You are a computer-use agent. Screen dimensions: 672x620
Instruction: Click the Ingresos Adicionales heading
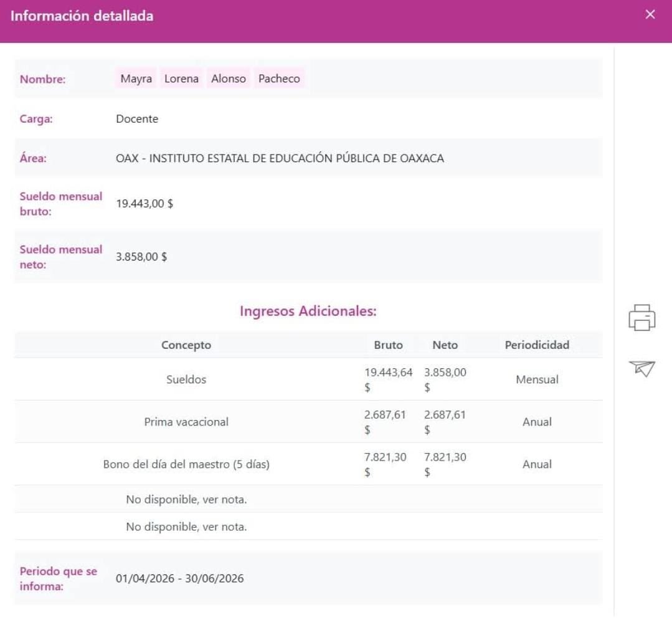pos(308,311)
